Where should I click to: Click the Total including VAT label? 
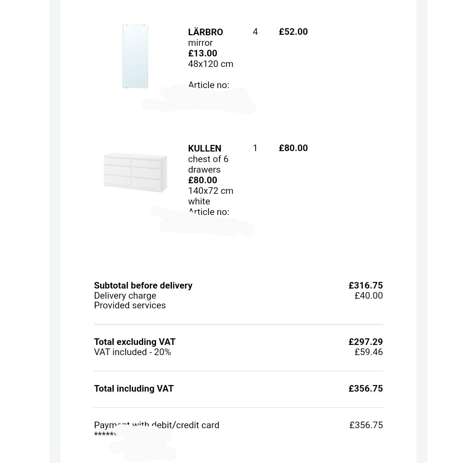134,389
